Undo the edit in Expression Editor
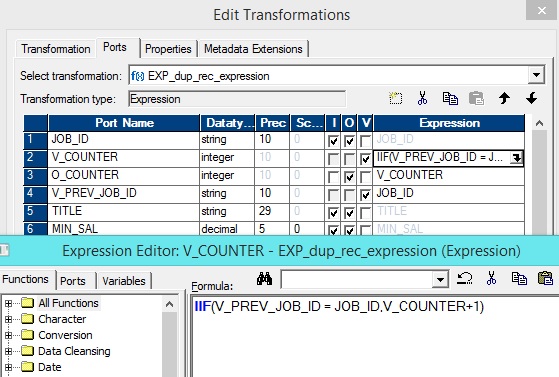The height and width of the screenshot is (377, 559). pos(465,278)
